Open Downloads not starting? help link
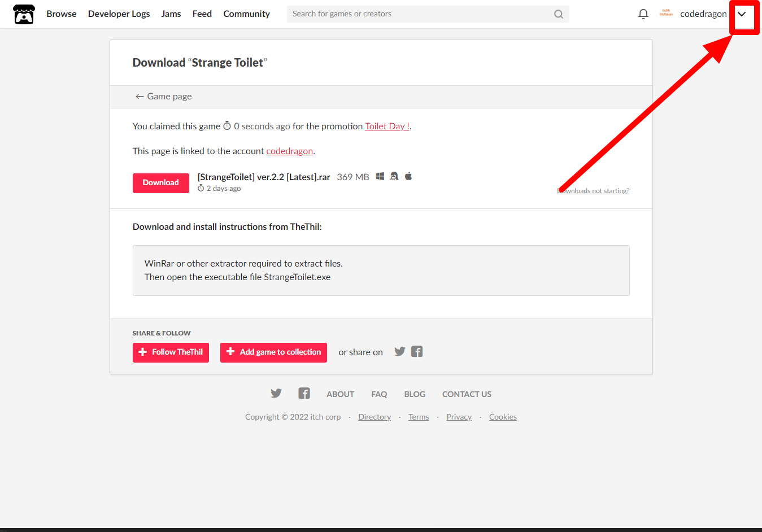 click(x=593, y=191)
